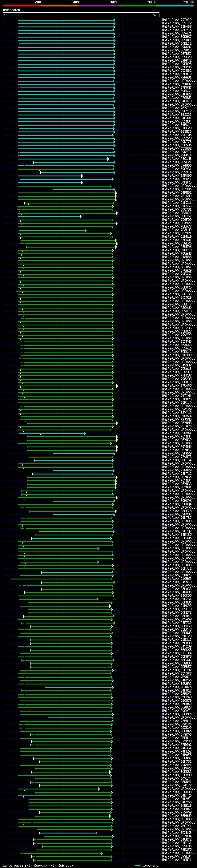Click UniRef100_A9NKH7 subject label
The width and height of the screenshot is (197, 868).
click(x=177, y=47)
